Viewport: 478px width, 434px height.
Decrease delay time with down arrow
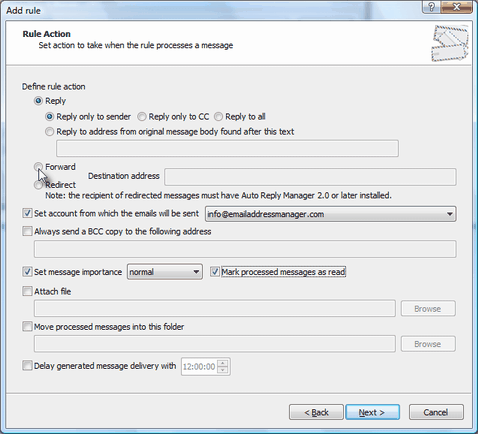pyautogui.click(x=223, y=370)
